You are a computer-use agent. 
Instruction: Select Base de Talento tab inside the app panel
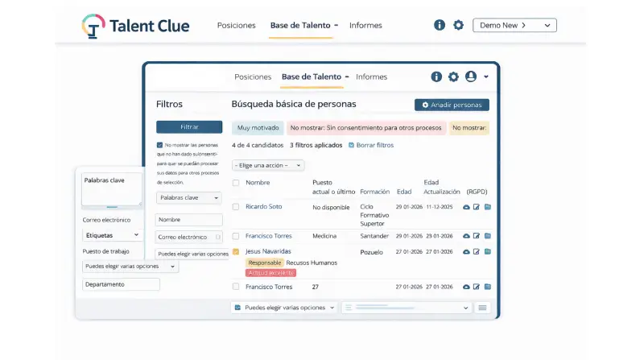(x=312, y=77)
